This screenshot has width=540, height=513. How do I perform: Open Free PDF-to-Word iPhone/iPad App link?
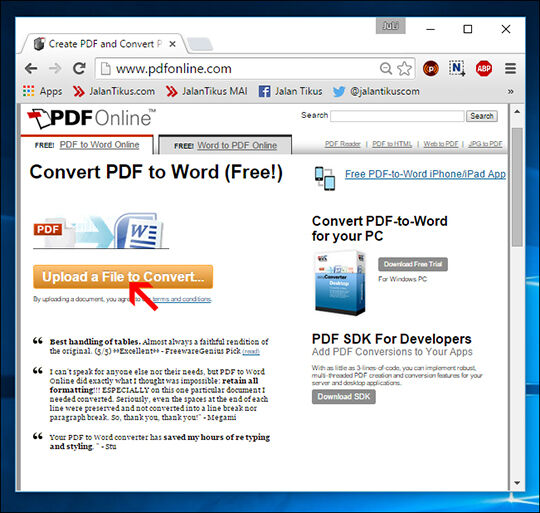pos(425,174)
